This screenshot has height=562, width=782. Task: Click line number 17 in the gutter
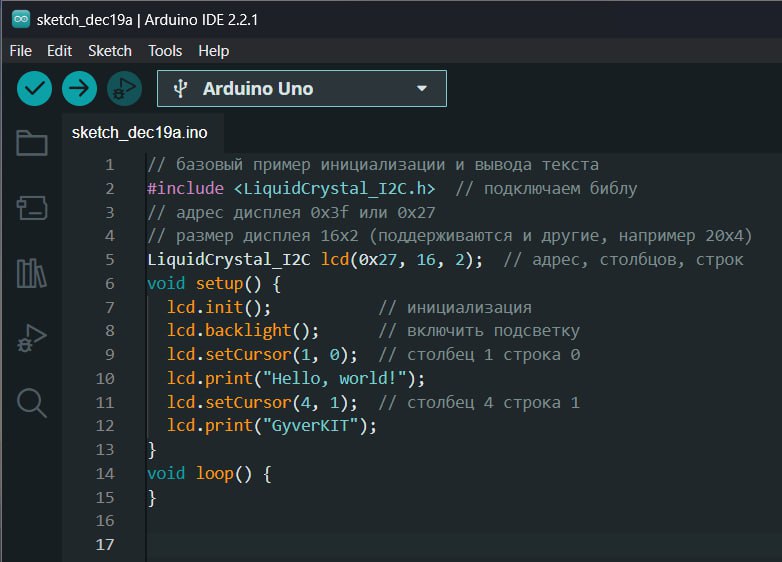pos(105,545)
